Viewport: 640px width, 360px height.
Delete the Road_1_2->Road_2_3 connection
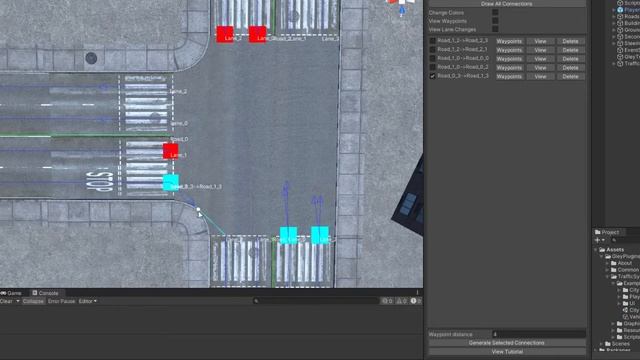point(570,41)
